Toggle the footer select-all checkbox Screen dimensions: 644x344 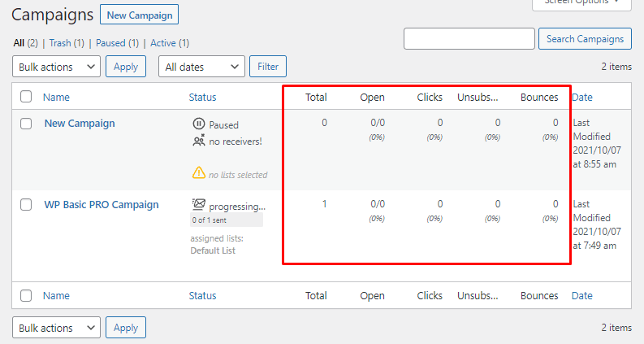click(x=26, y=296)
